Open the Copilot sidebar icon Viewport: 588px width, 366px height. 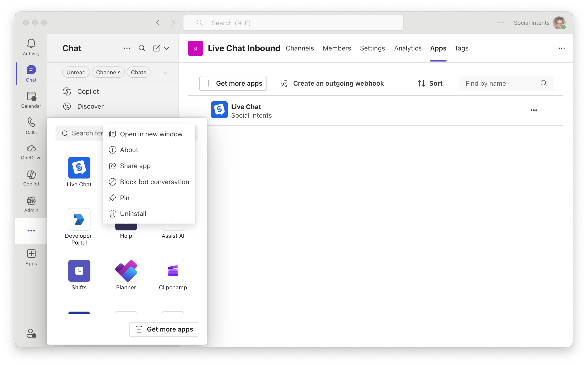click(x=31, y=178)
